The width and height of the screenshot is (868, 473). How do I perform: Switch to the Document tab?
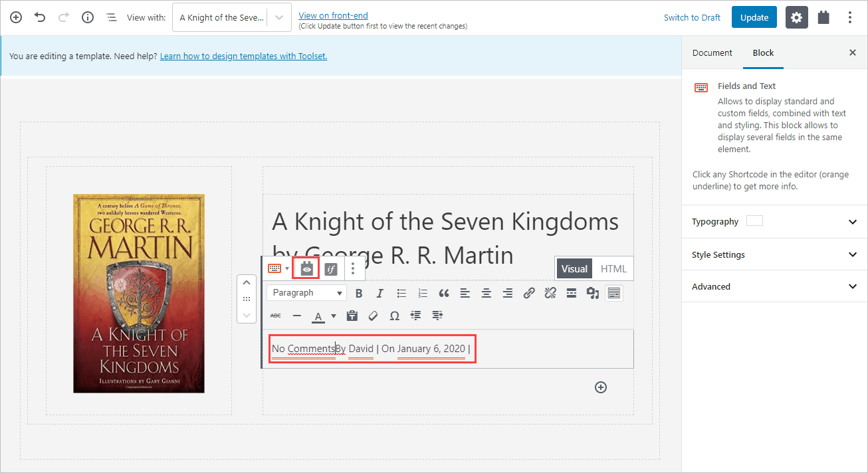click(x=712, y=52)
